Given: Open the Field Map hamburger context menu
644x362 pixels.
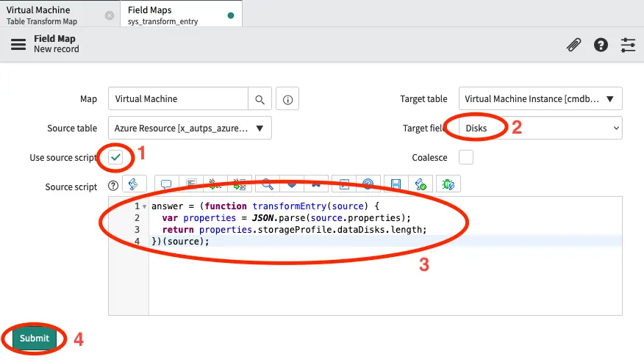Looking at the screenshot, I should [18, 44].
